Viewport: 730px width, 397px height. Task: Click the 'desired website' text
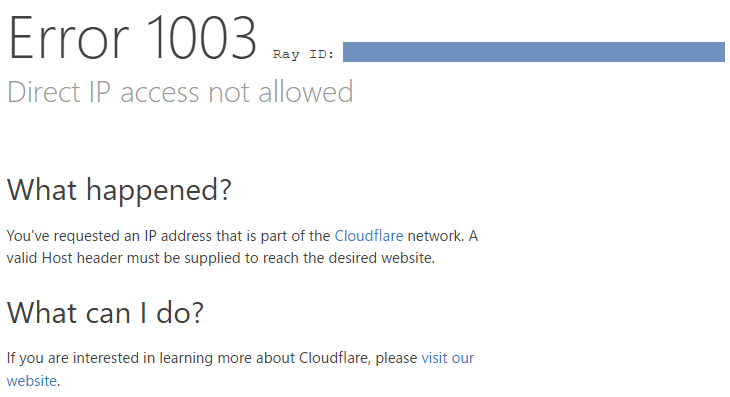(x=381, y=258)
